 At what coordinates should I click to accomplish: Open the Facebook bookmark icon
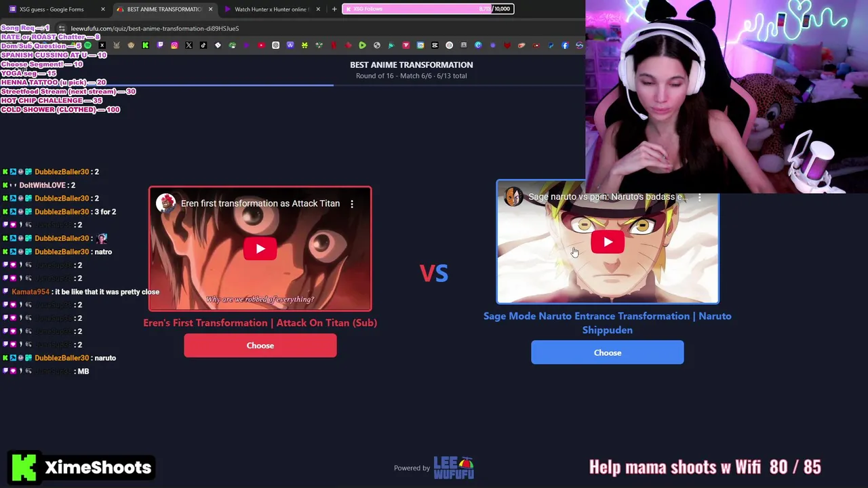[x=565, y=45]
